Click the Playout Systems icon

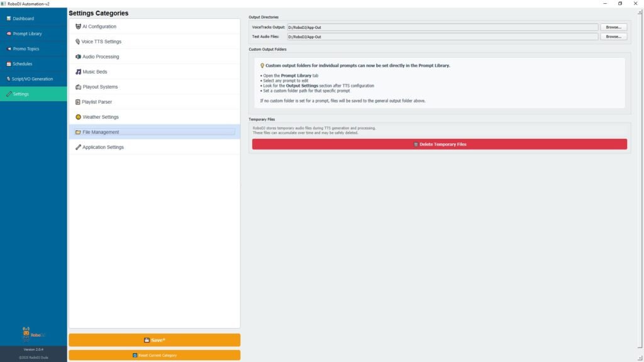click(78, 87)
